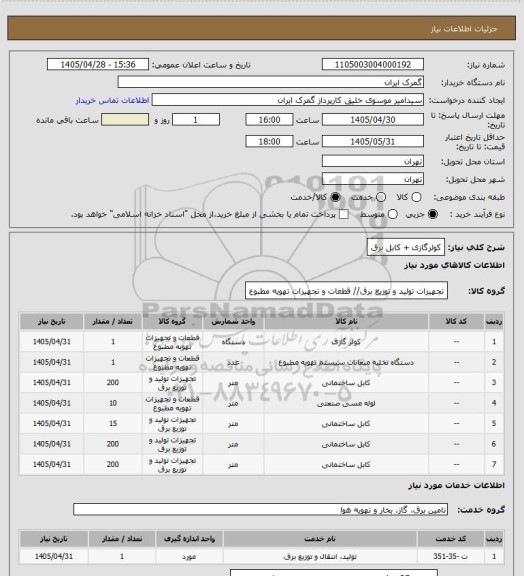Select the کولر گازی item name cell
The width and height of the screenshot is (524, 576).
[346, 342]
